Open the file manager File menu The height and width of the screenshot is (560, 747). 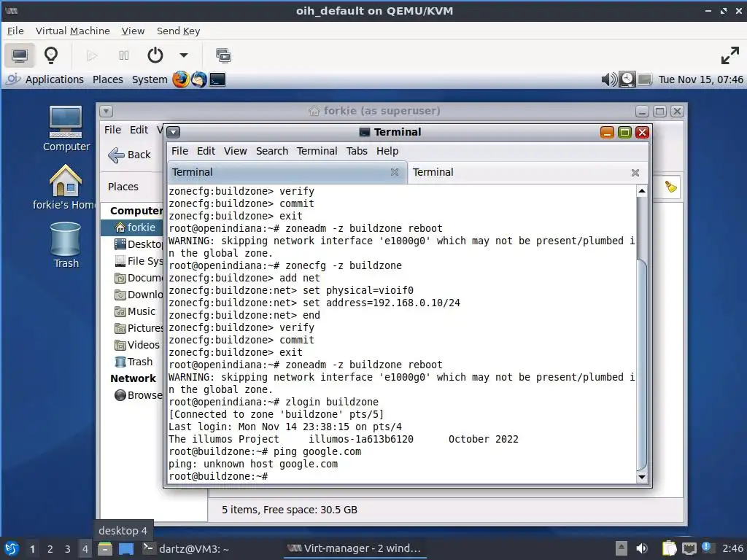(x=112, y=130)
